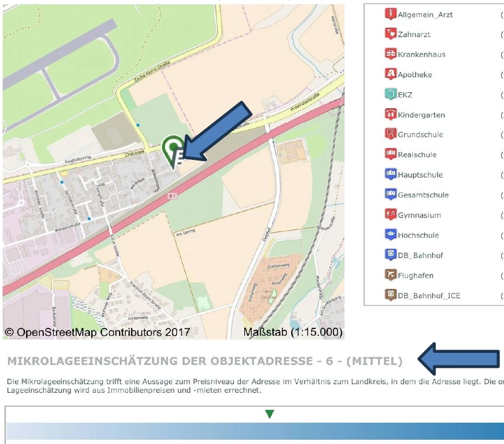Select the Realschule legend icon
The width and height of the screenshot is (504, 444).
(x=390, y=155)
